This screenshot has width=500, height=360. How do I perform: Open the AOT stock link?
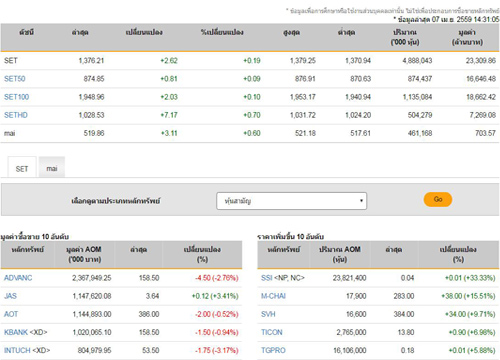[x=11, y=314]
